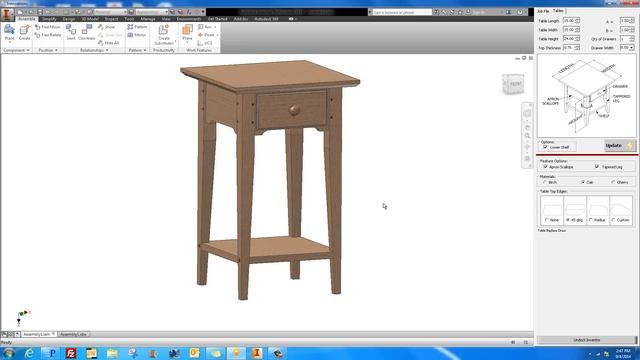Image resolution: width=640 pixels, height=360 pixels.
Task: Click the Create component tool
Action: (x=24, y=33)
